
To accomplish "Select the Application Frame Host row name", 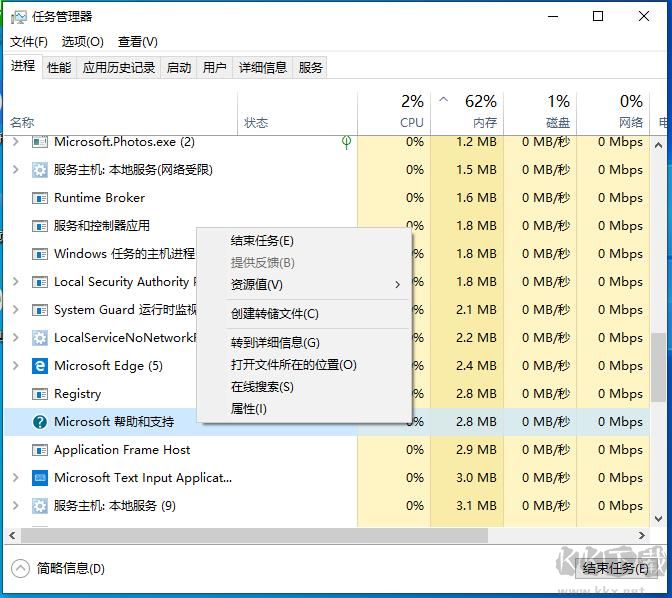I will point(122,450).
